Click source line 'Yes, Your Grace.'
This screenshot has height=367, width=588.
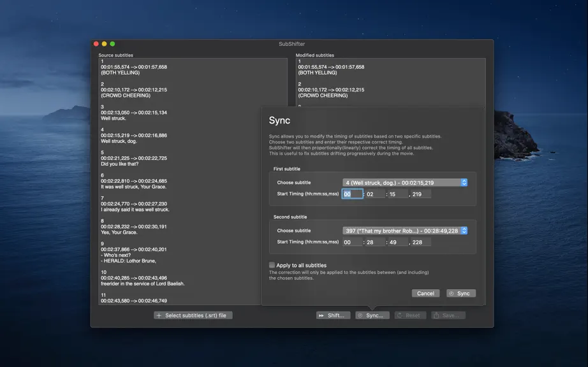pyautogui.click(x=119, y=233)
